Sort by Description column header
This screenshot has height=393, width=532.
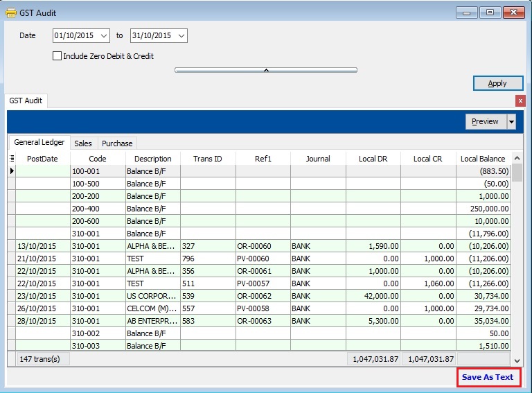152,159
